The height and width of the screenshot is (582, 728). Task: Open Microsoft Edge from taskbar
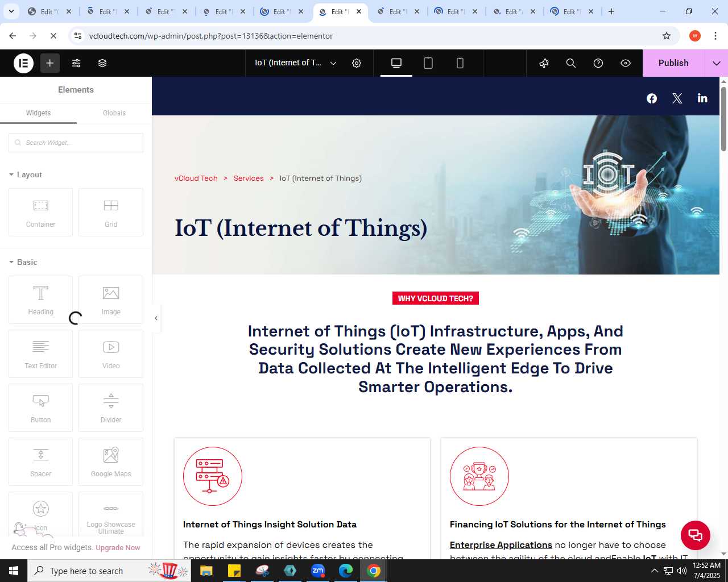[x=346, y=571]
